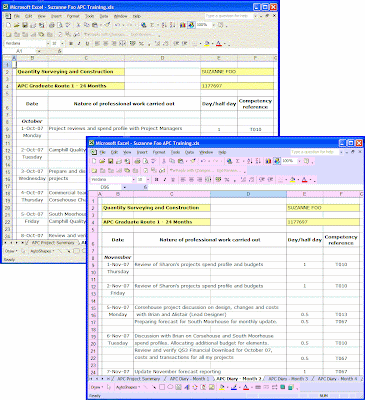Image resolution: width=365 pixels, height=400 pixels.
Task: Click Oval shape tool in Drawing toolbar
Action: [x=170, y=387]
